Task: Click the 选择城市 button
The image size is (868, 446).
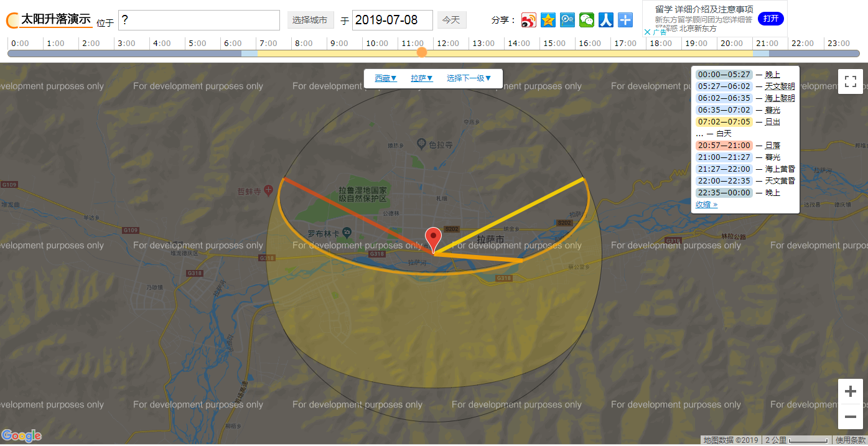Action: (310, 20)
